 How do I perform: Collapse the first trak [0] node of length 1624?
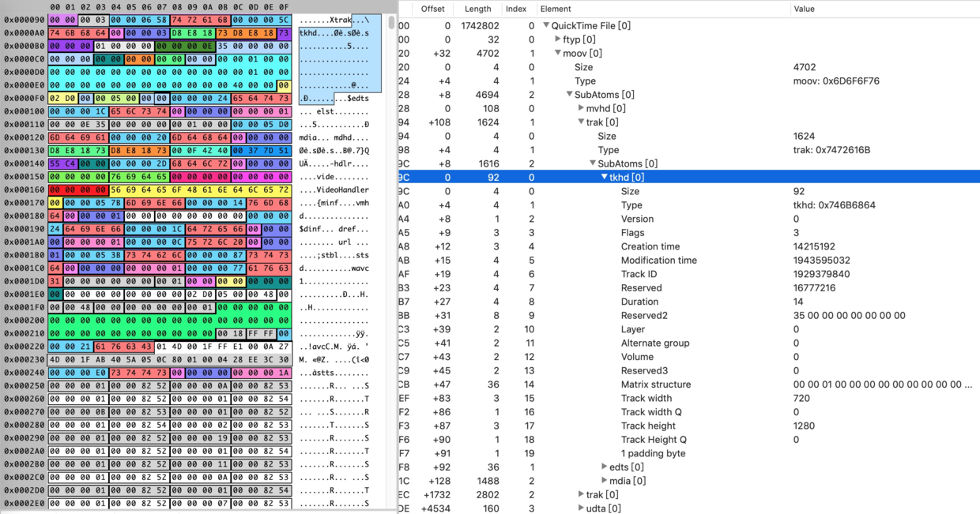581,122
